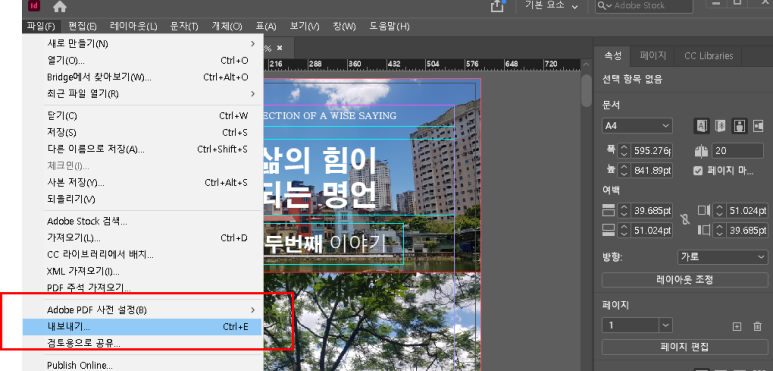Add a new page with plus icon
Viewport: 773px width, 371px height.
coord(737,326)
